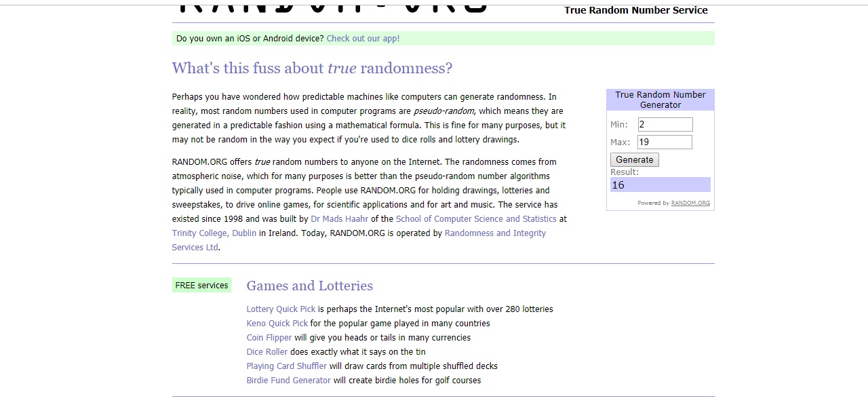868x407 pixels.
Task: Click the Generate button
Action: pos(635,160)
